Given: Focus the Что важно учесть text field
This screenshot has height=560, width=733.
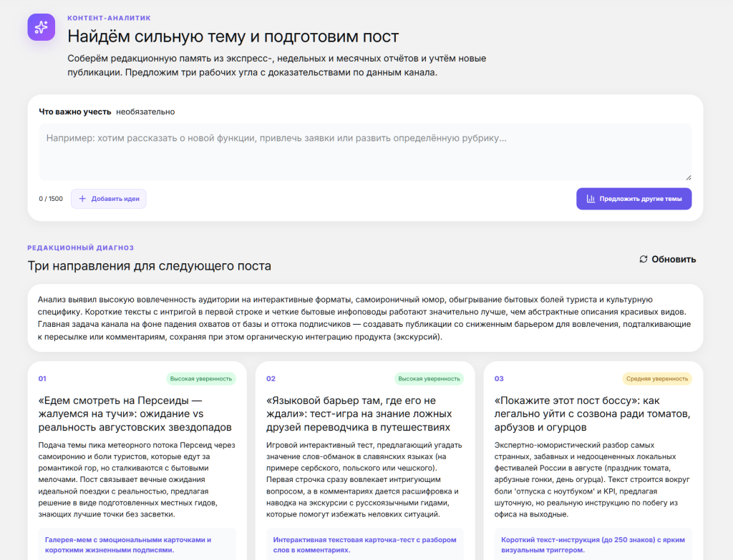Looking at the screenshot, I should 365,152.
